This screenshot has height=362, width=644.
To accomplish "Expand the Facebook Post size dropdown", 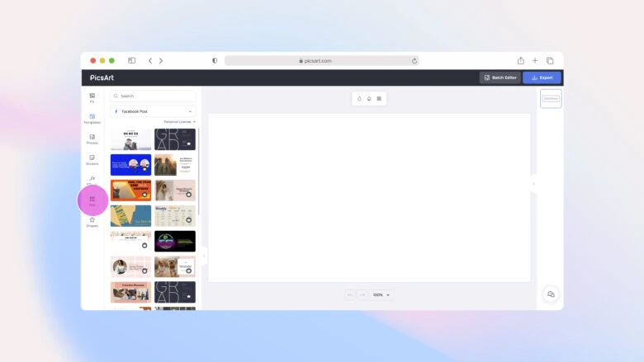I will coord(153,110).
